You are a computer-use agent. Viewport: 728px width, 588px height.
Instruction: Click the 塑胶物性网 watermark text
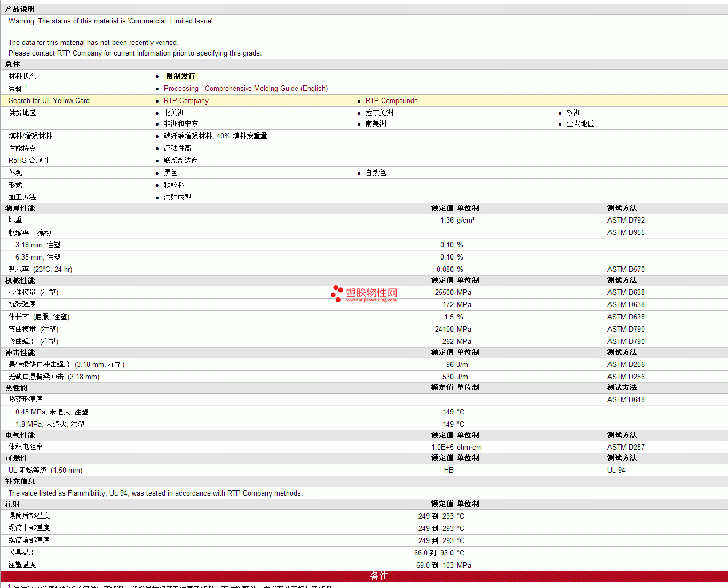click(371, 292)
